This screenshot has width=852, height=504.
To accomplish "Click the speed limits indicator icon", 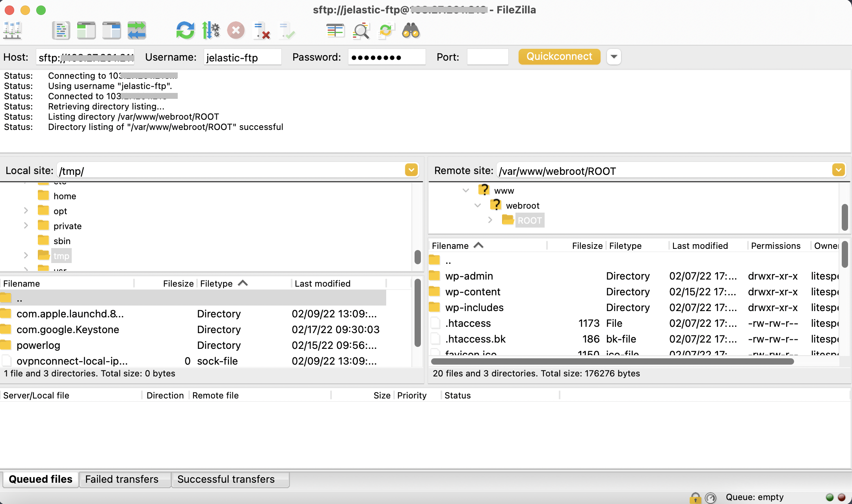I will point(711,498).
